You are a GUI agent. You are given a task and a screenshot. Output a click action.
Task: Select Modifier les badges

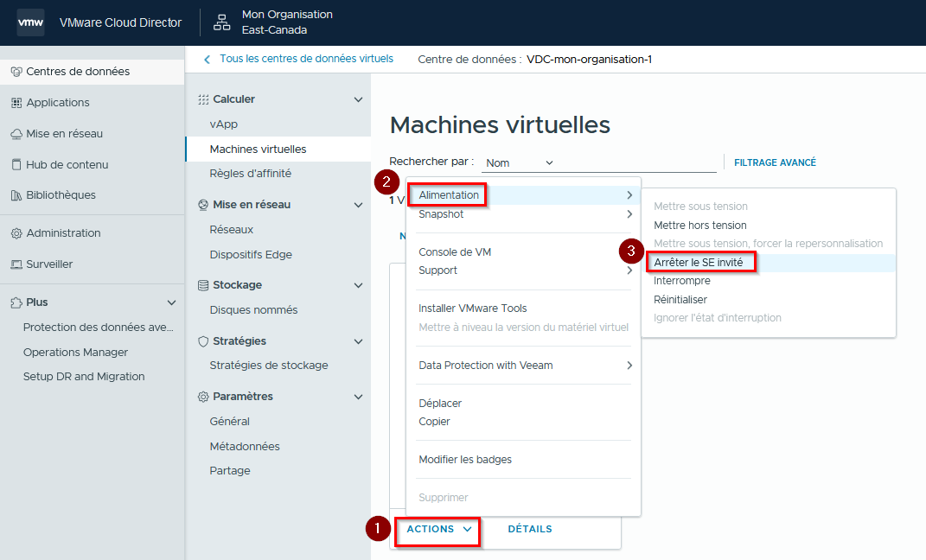click(465, 459)
